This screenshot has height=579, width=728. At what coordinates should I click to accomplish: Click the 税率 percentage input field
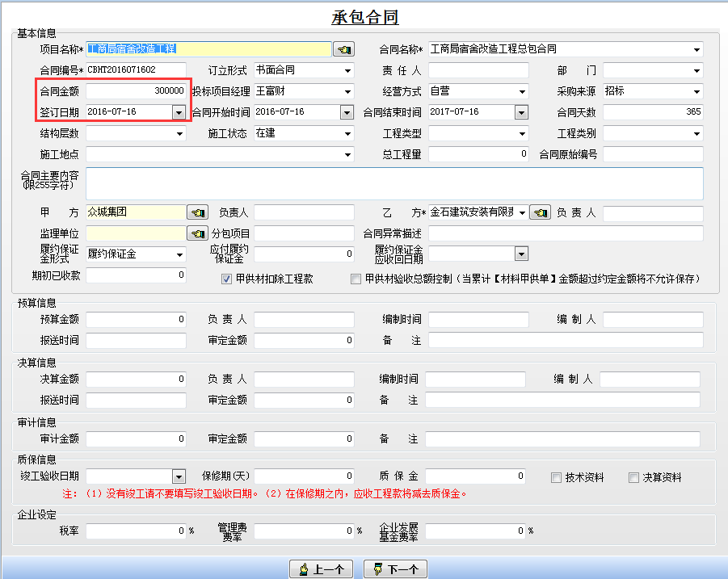click(x=136, y=531)
